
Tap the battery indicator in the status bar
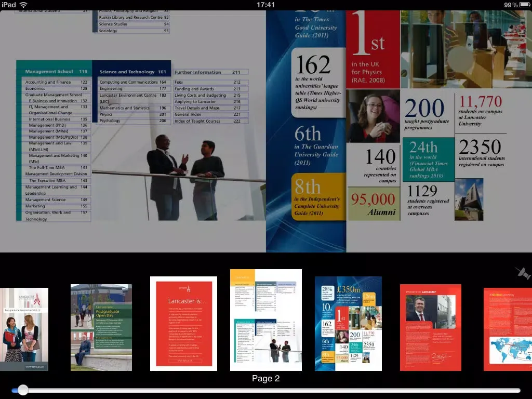point(524,5)
